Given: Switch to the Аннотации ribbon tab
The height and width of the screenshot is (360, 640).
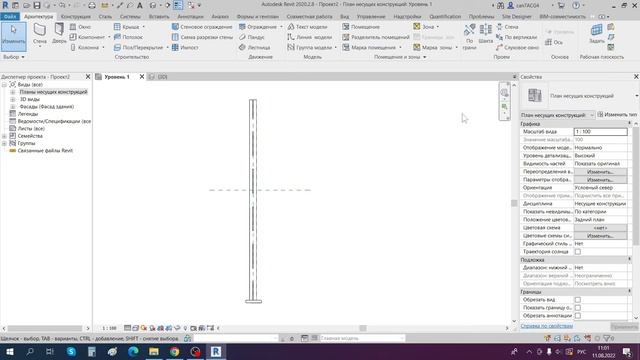Looking at the screenshot, I should 190,17.
